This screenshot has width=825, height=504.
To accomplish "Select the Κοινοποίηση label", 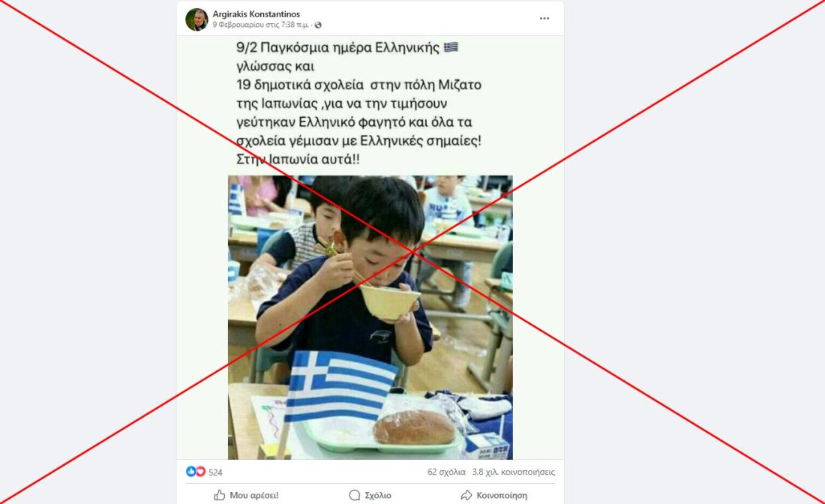I will coord(502,496).
